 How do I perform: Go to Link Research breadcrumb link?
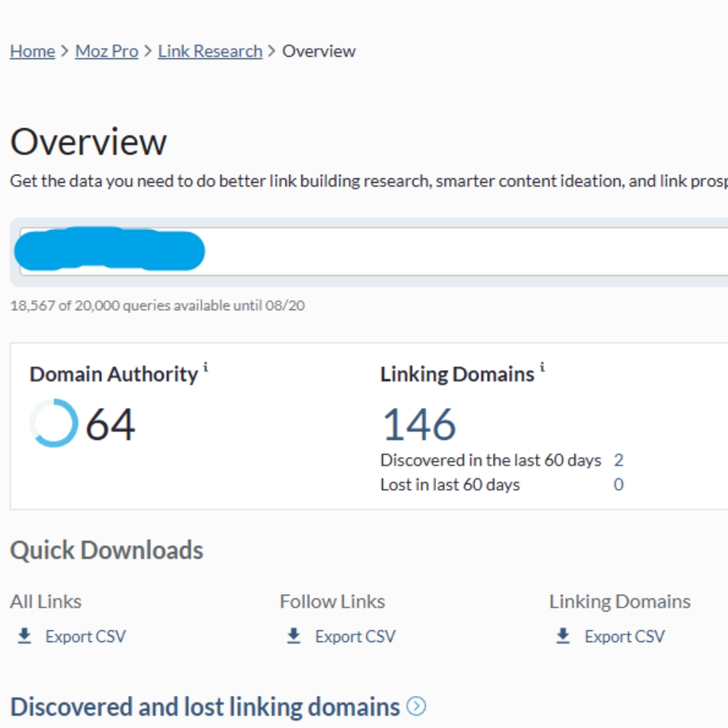[x=209, y=51]
